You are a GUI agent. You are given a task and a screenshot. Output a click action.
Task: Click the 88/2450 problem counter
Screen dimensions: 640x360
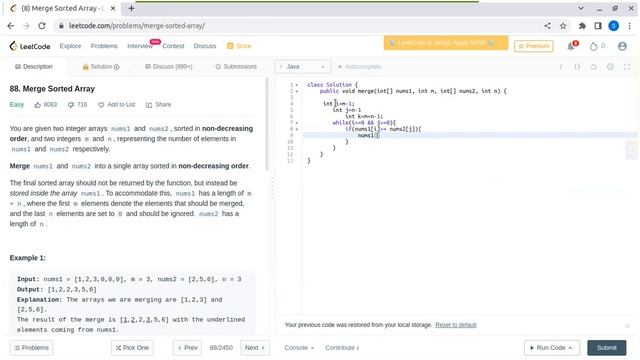coord(221,348)
